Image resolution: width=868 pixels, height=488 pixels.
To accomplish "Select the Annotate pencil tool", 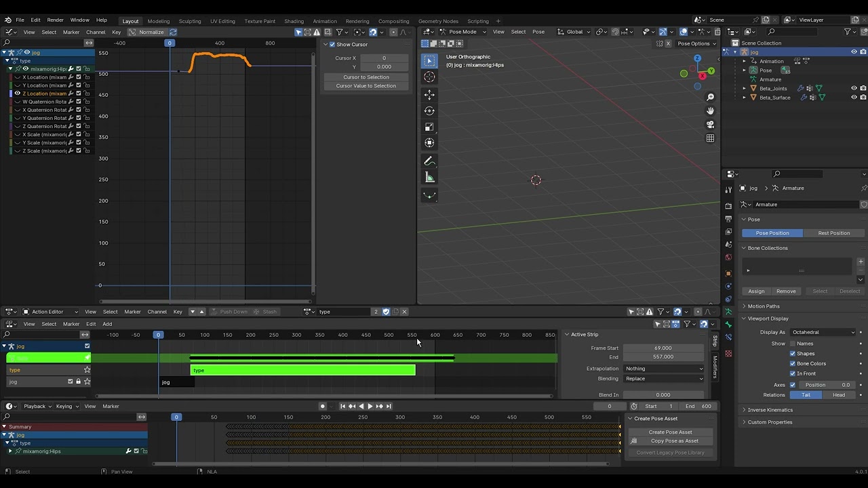I will (x=429, y=161).
